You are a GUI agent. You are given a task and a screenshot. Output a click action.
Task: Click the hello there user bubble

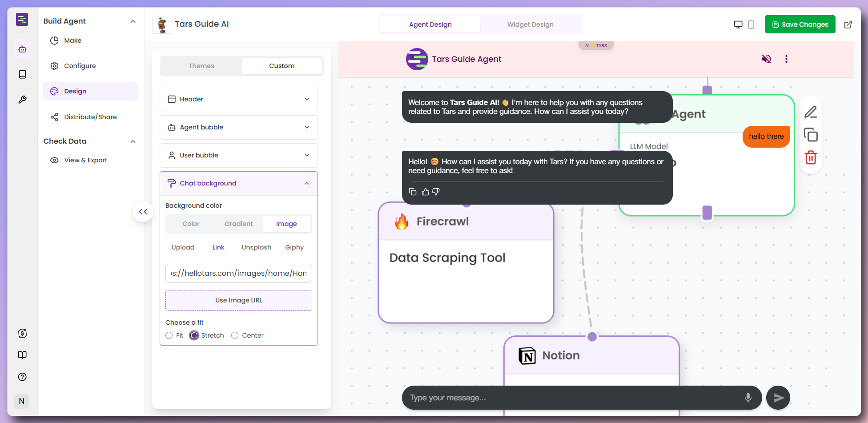click(x=766, y=137)
